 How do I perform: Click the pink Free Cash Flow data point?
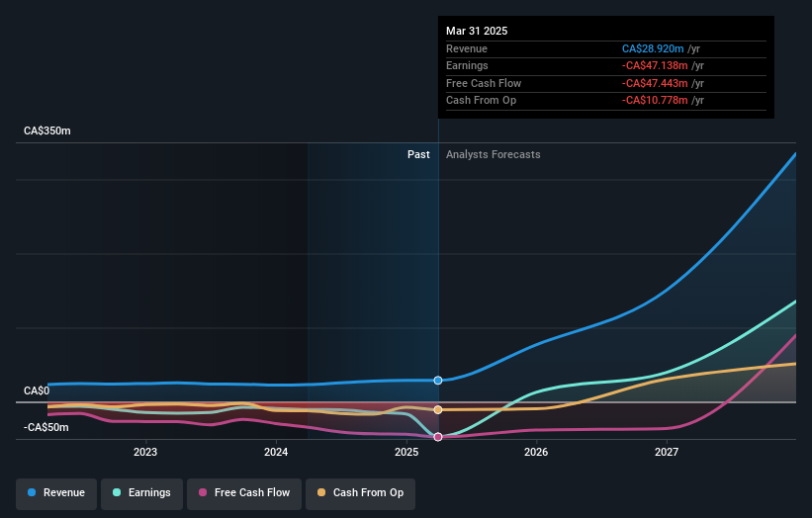438,437
